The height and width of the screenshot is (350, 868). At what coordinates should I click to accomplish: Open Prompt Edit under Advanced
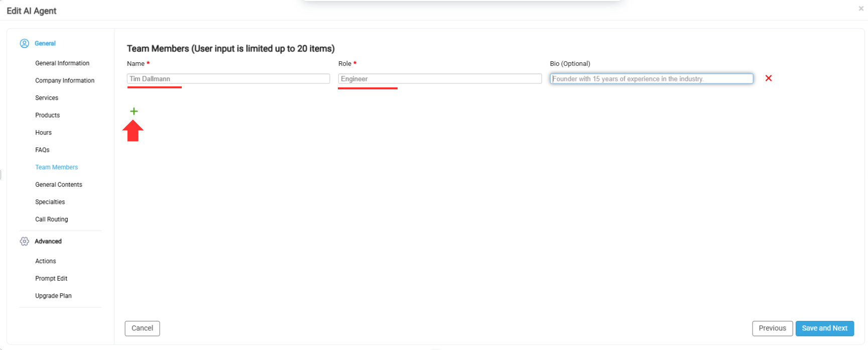point(51,279)
